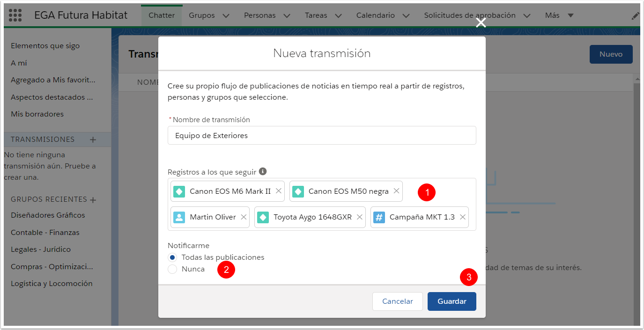Open Elementos que sigo feed
The image size is (644, 330).
click(45, 46)
